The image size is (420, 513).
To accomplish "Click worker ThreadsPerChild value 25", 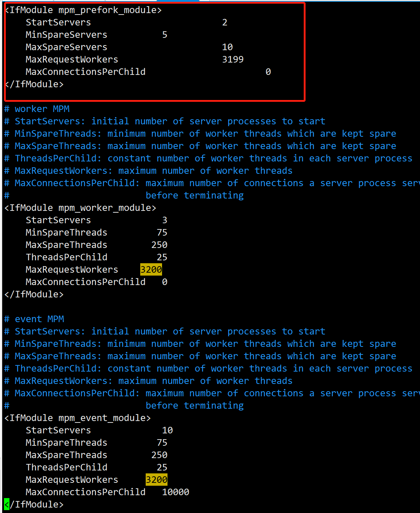I will tap(162, 257).
